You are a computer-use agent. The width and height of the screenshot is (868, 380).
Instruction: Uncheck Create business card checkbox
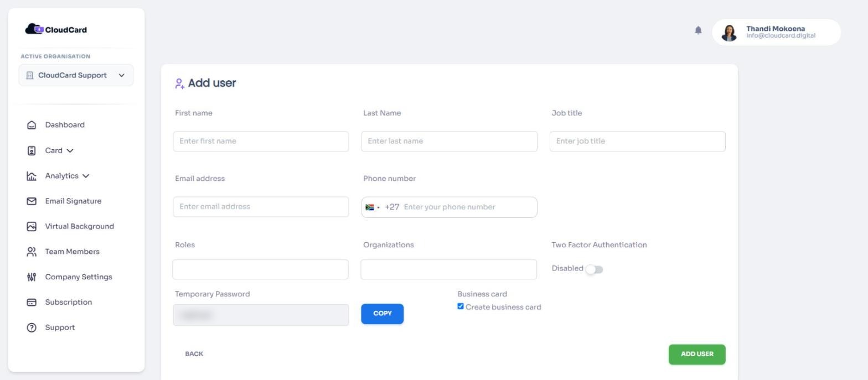461,306
